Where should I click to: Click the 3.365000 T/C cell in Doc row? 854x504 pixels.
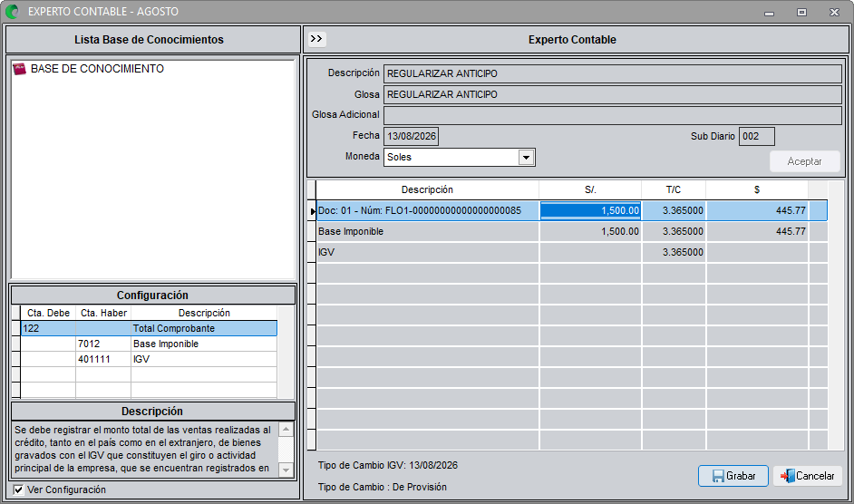(x=674, y=210)
